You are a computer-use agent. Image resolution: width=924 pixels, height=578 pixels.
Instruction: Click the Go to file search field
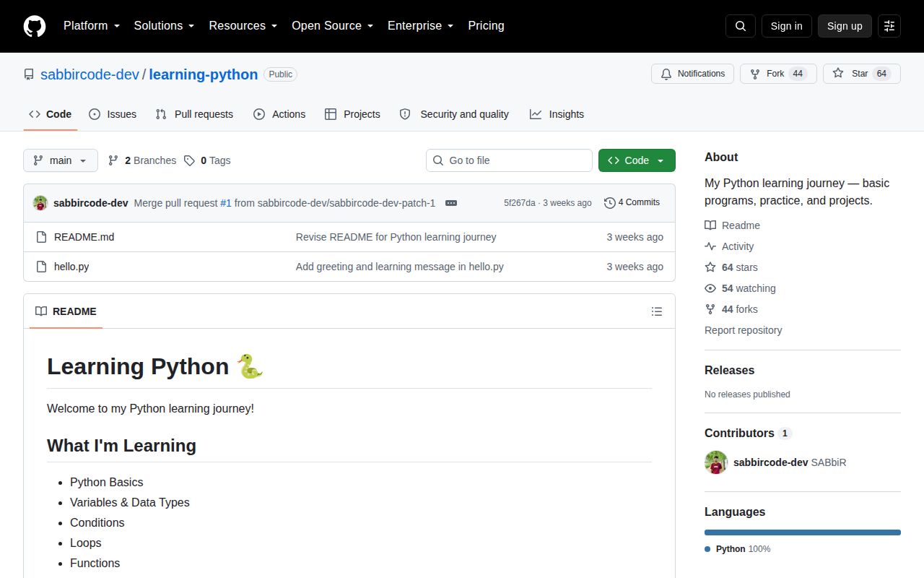pyautogui.click(x=509, y=160)
